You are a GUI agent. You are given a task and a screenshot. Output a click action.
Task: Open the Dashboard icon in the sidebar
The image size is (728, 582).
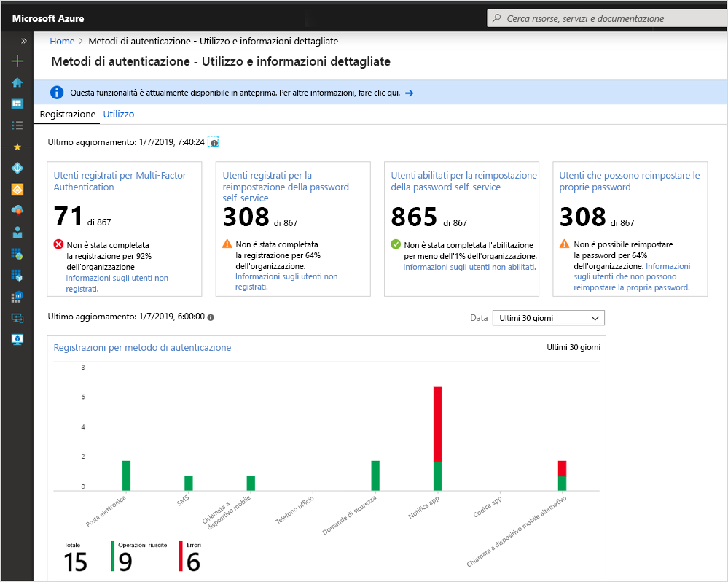[17, 104]
